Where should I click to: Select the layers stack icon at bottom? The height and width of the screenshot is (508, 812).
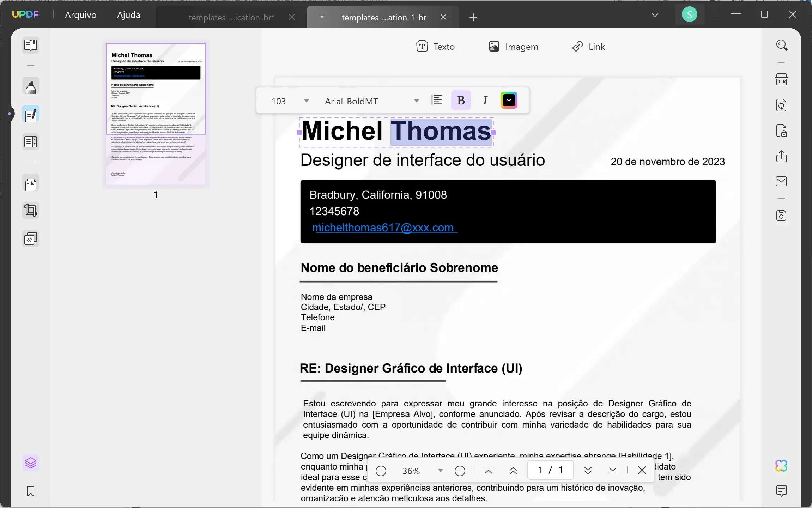(31, 463)
